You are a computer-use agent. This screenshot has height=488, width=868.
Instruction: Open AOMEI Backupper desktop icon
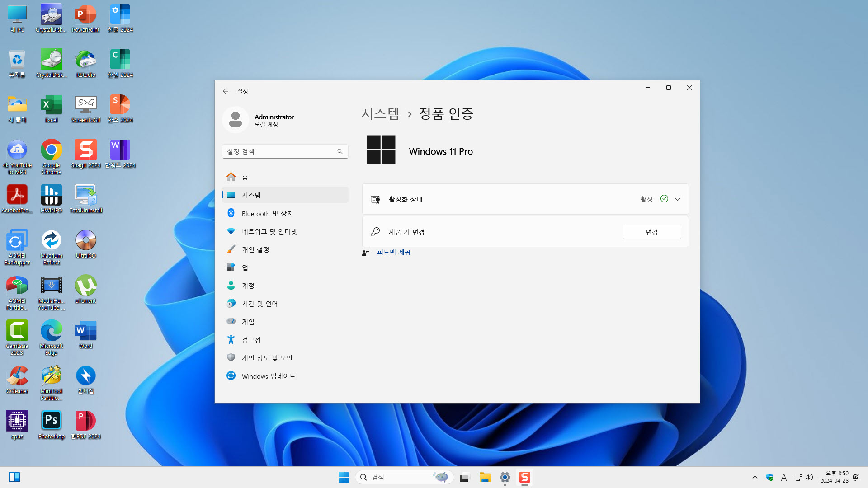pyautogui.click(x=17, y=247)
